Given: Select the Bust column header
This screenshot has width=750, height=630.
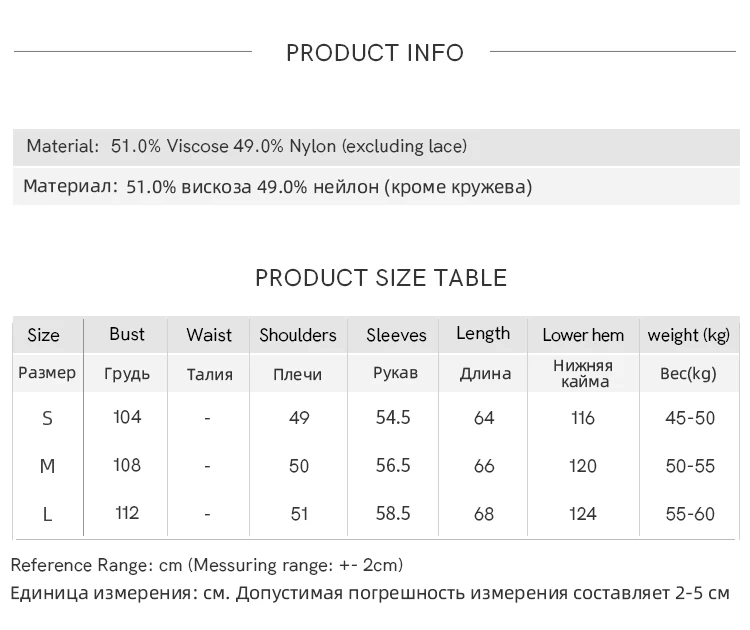Looking at the screenshot, I should click(127, 334).
